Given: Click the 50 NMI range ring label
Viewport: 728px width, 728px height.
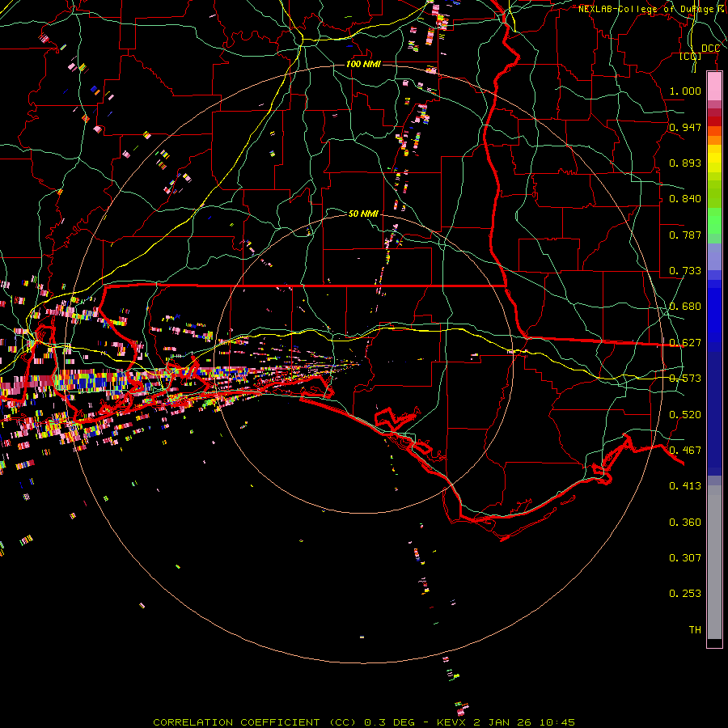Looking at the screenshot, I should pyautogui.click(x=363, y=214).
